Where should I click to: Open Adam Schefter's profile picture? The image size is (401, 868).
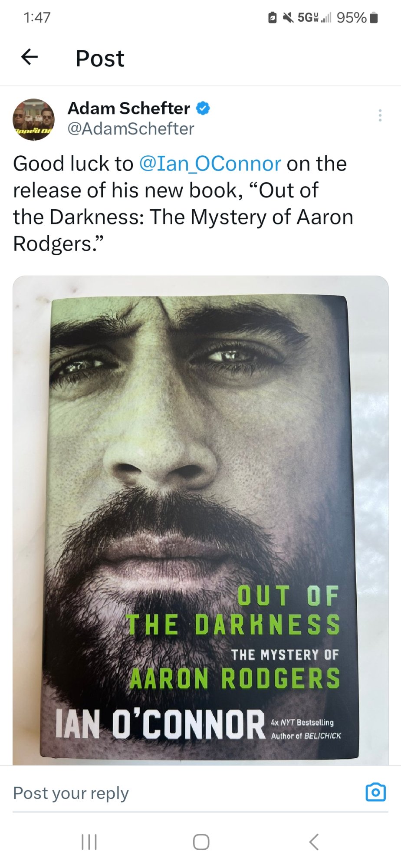pyautogui.click(x=34, y=119)
